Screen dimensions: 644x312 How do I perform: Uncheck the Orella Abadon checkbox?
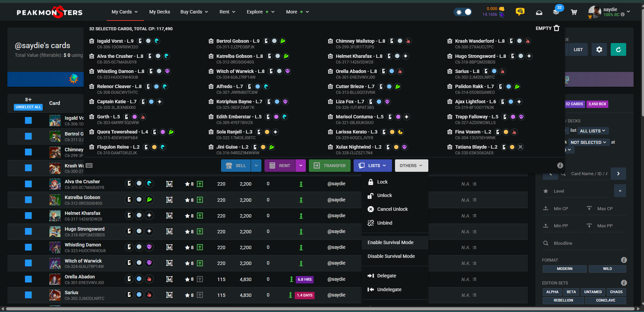click(x=28, y=279)
